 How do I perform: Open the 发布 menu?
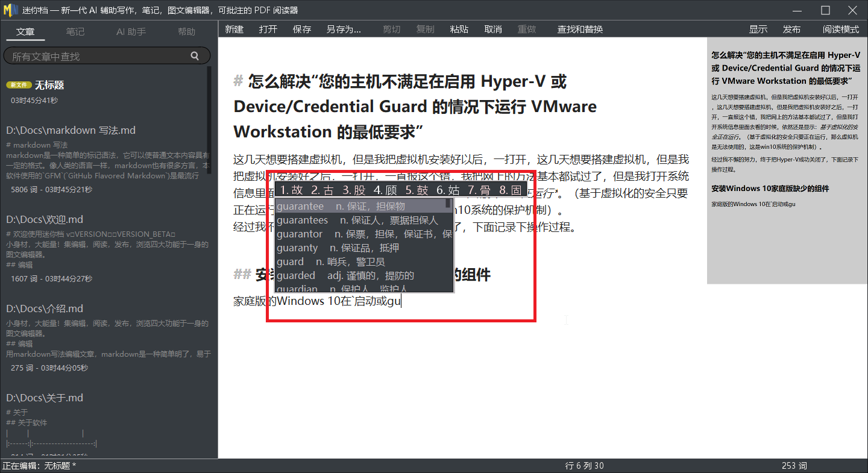pyautogui.click(x=792, y=29)
